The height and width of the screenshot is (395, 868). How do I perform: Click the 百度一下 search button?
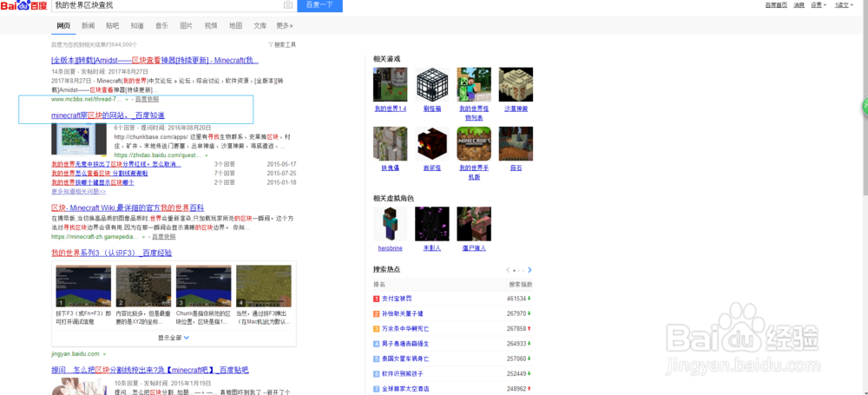click(320, 5)
